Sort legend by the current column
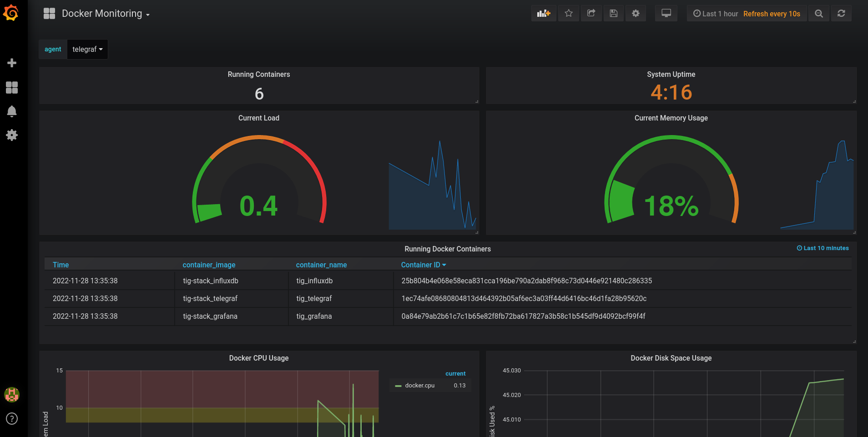The width and height of the screenshot is (868, 437). click(455, 373)
